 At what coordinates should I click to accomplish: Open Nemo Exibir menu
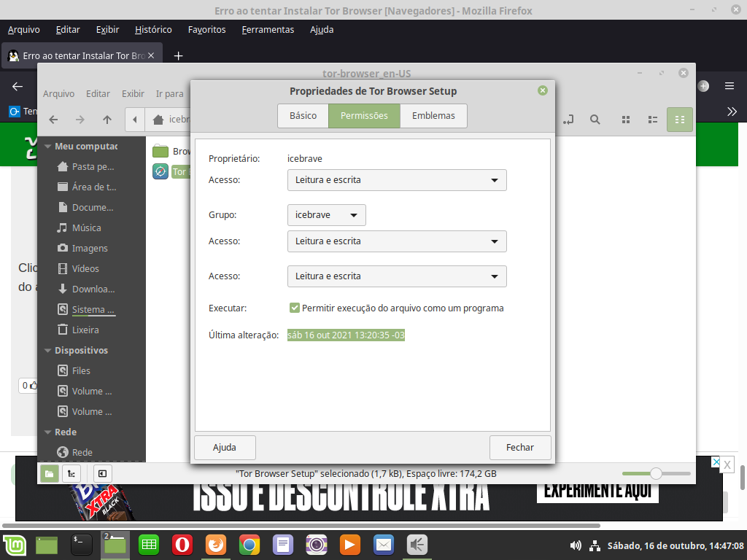pyautogui.click(x=133, y=94)
